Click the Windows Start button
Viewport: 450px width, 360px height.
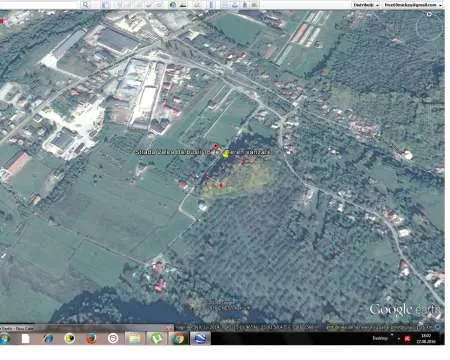click(x=5, y=339)
